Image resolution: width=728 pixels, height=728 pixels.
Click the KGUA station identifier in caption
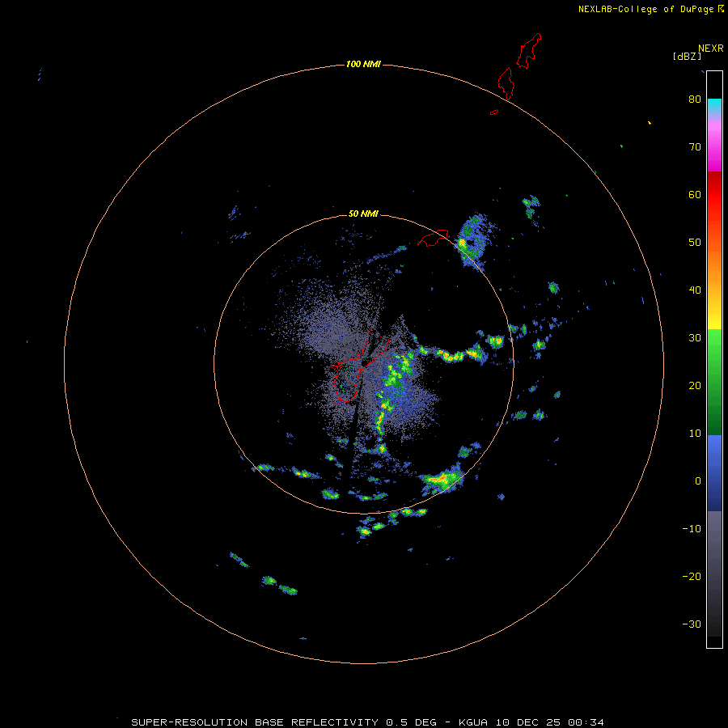(x=474, y=722)
